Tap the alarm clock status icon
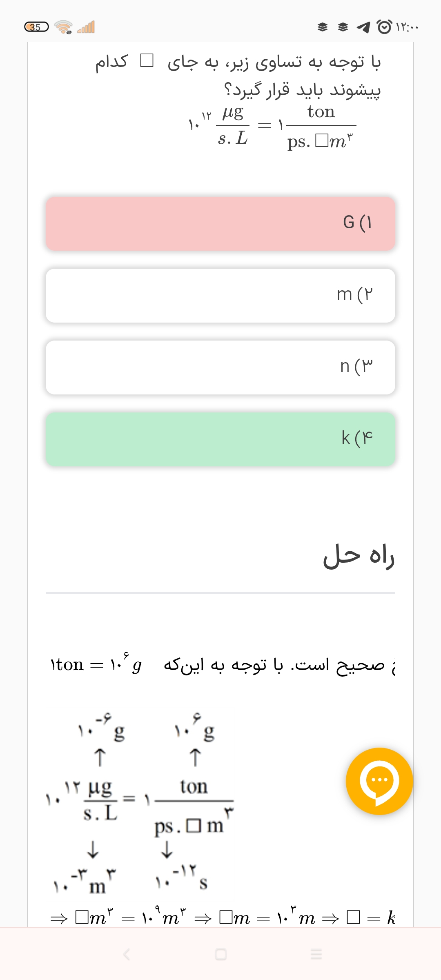Image resolution: width=441 pixels, height=980 pixels. pyautogui.click(x=384, y=27)
